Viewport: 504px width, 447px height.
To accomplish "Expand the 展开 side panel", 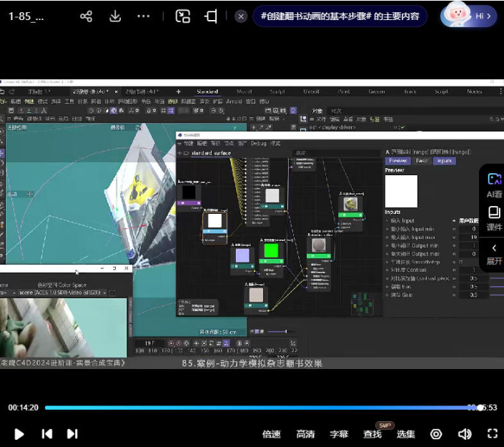I will 494,253.
